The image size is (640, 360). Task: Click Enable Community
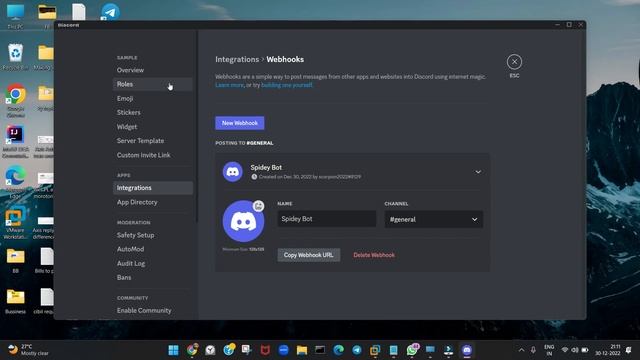[153, 311]
